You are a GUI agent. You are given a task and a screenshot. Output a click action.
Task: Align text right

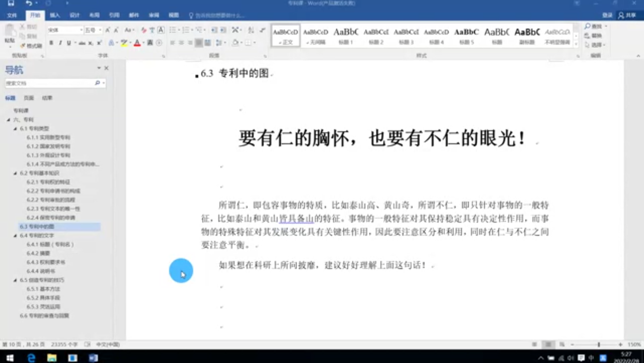pos(190,43)
